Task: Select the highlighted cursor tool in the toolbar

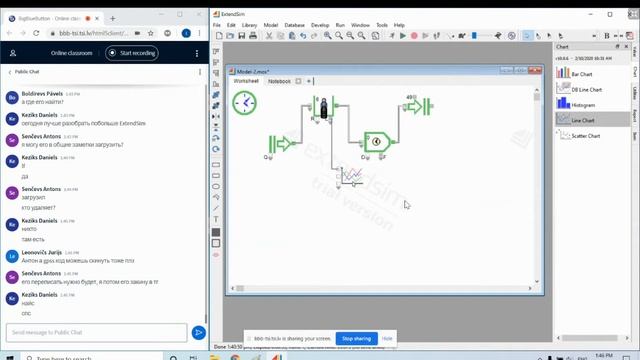Action: 527,36
